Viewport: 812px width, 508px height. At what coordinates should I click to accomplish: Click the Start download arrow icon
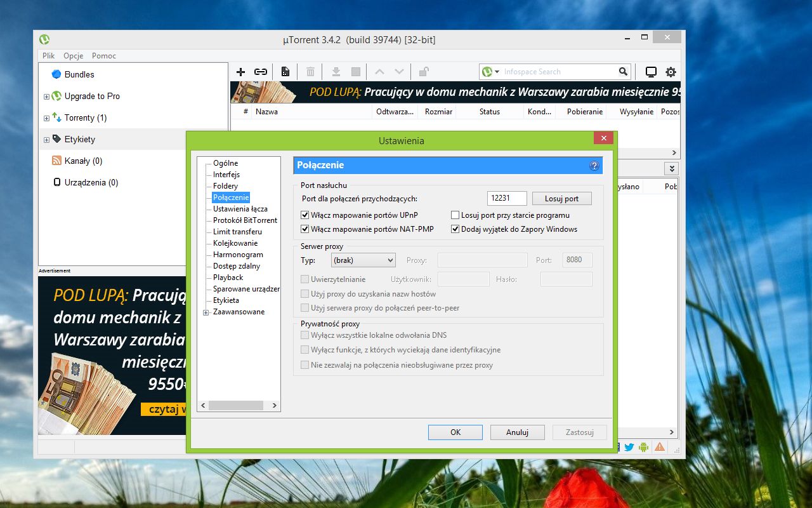[336, 72]
